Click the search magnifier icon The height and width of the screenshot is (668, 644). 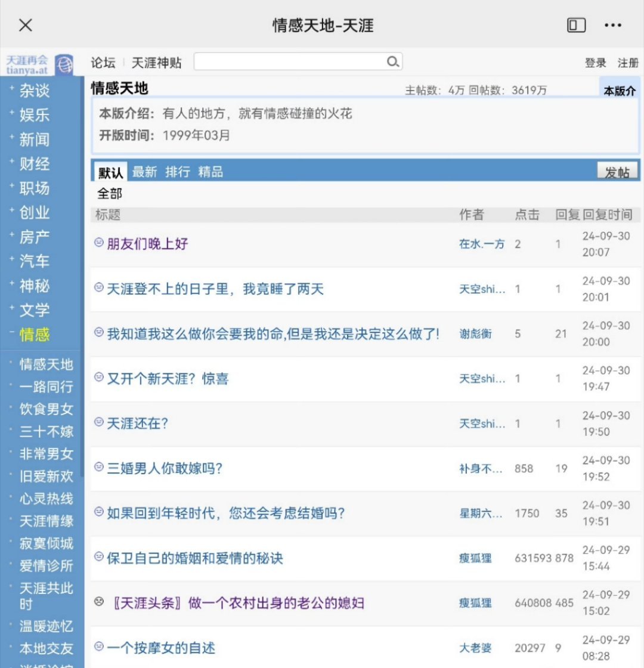point(392,61)
